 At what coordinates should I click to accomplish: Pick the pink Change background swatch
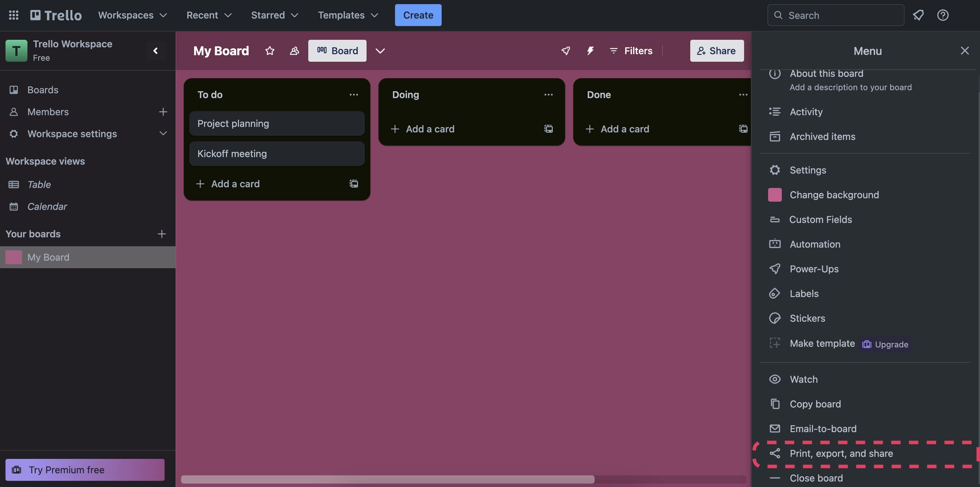(775, 195)
